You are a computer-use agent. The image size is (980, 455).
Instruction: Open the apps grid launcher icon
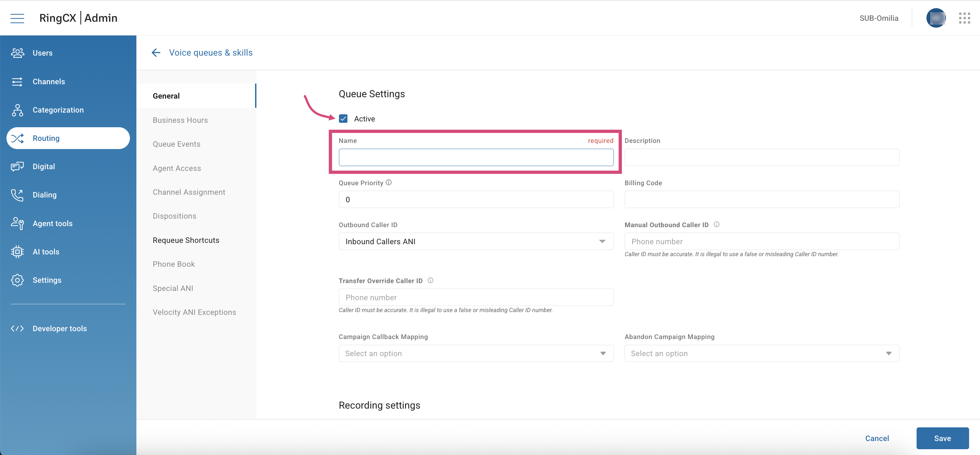(964, 18)
